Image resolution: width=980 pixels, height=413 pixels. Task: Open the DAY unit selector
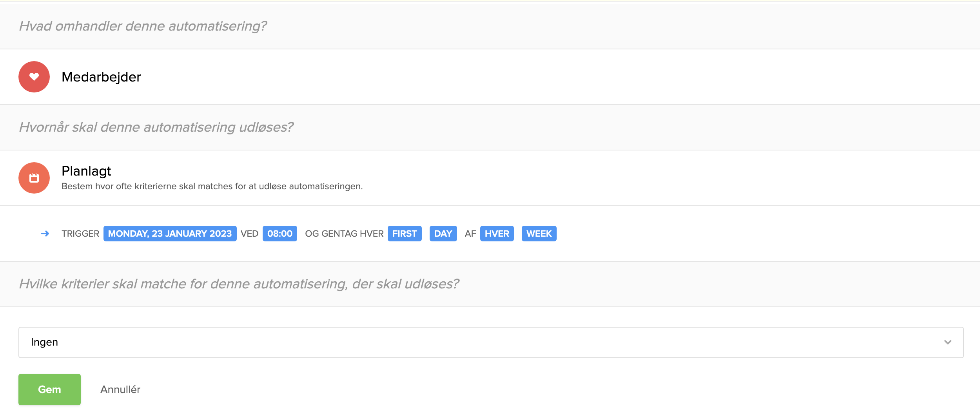tap(443, 234)
